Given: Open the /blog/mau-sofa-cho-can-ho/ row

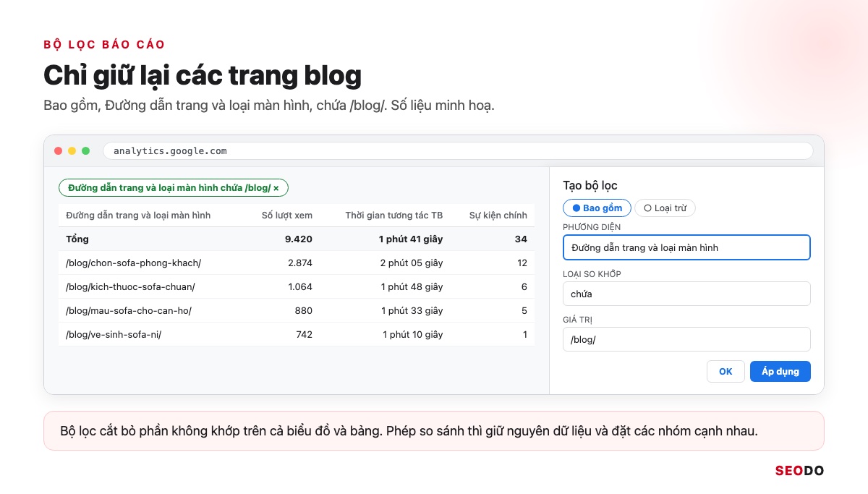Looking at the screenshot, I should (297, 310).
